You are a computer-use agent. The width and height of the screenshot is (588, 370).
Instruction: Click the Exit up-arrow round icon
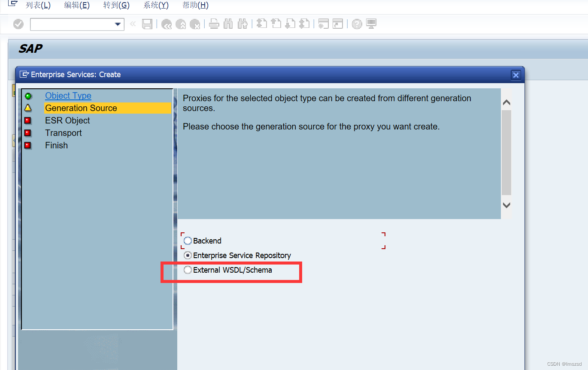pyautogui.click(x=181, y=24)
